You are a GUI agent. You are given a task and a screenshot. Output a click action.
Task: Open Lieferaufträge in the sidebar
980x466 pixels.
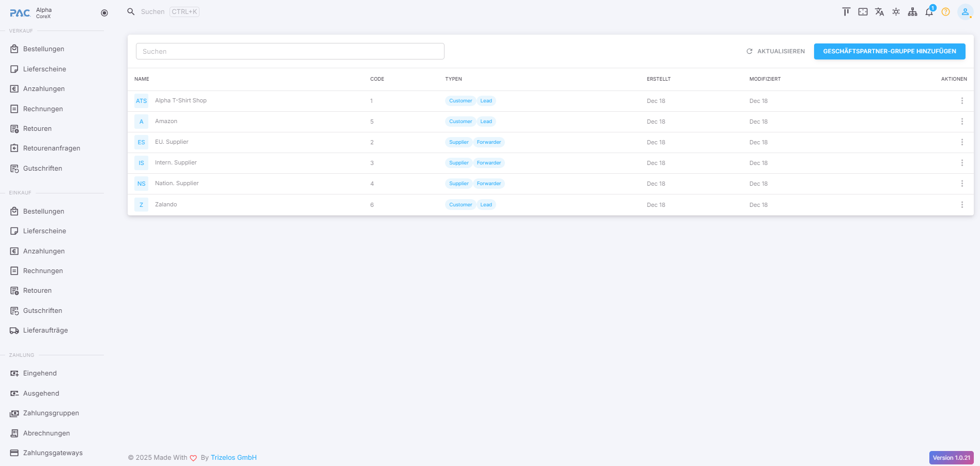point(45,330)
